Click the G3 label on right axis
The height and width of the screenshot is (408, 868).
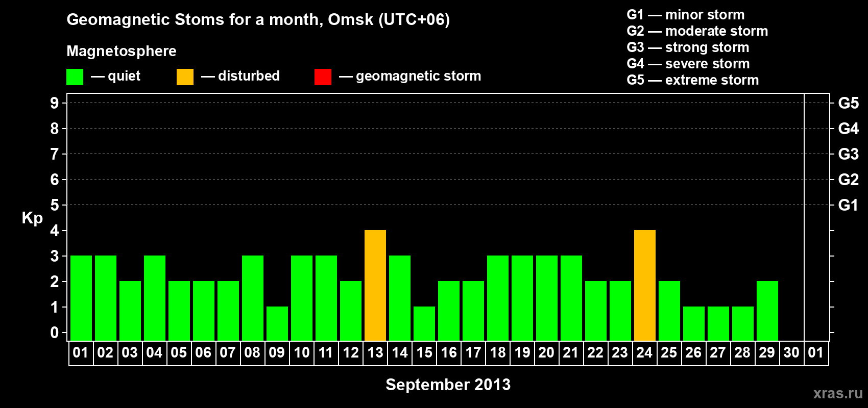click(848, 154)
